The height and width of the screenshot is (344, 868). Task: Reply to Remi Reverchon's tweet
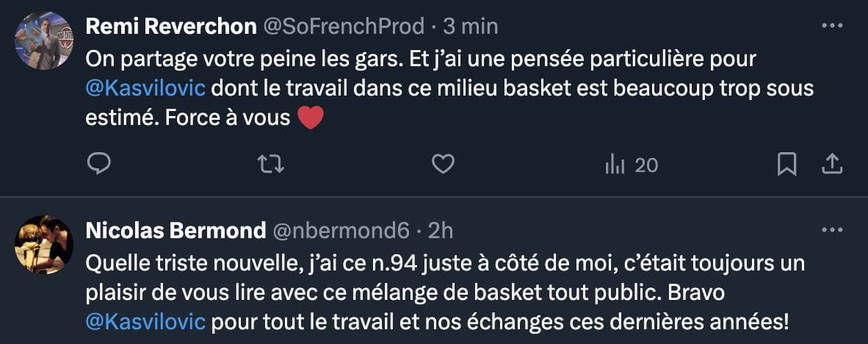[98, 165]
